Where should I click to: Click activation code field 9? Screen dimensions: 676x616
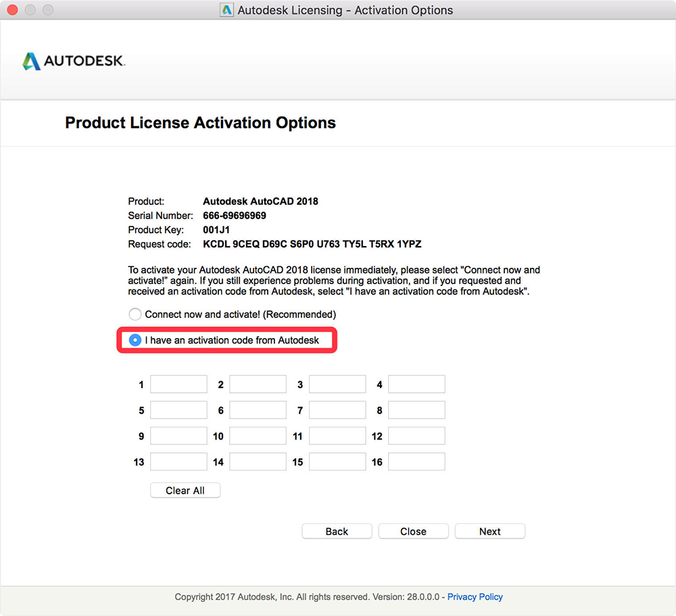point(178,435)
